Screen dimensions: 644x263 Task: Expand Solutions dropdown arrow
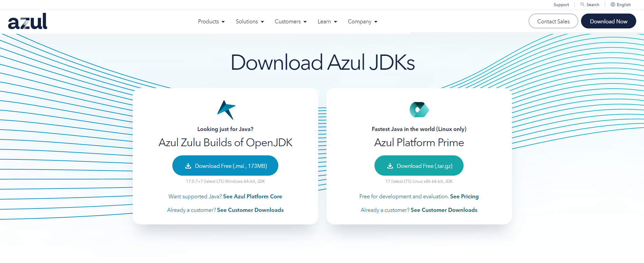click(262, 22)
